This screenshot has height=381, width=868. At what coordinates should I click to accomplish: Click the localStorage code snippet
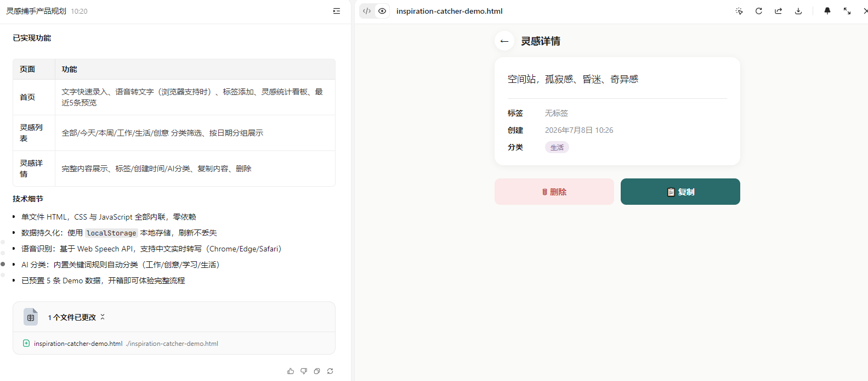click(x=111, y=233)
